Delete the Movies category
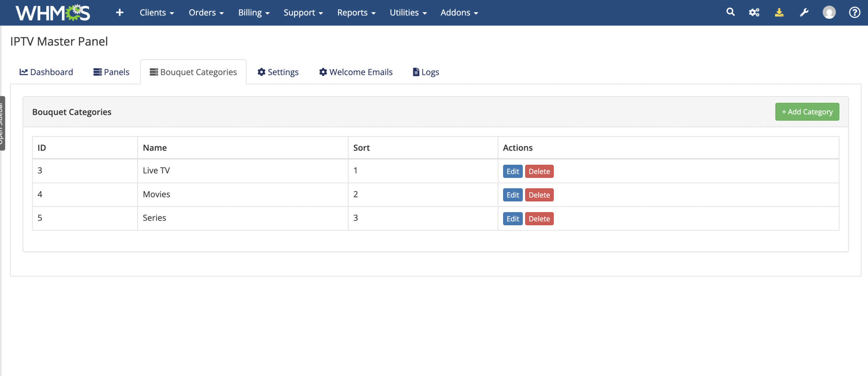 (x=539, y=195)
